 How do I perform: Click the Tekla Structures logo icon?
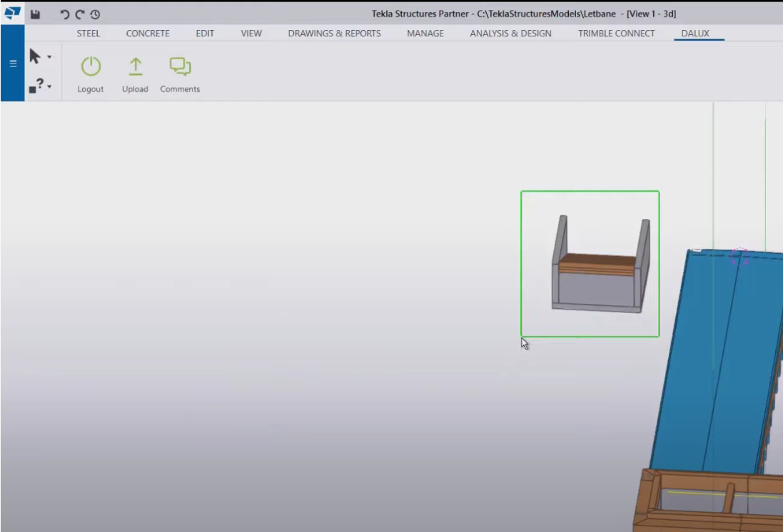tap(12, 13)
